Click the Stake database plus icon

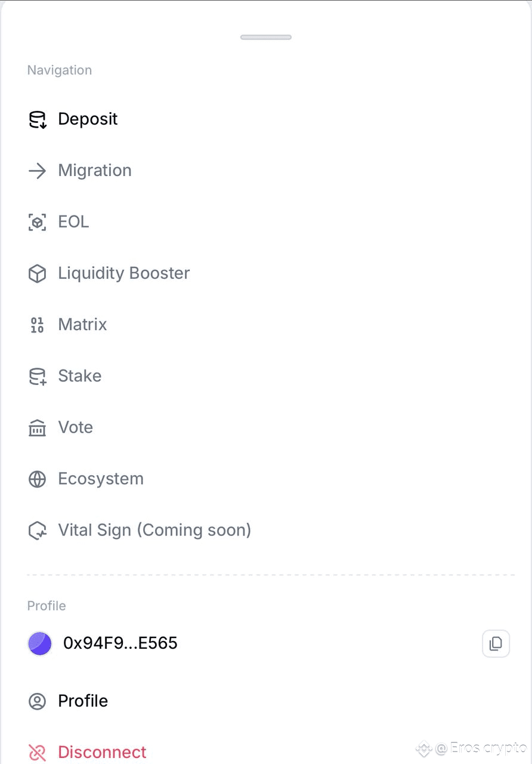(x=38, y=377)
